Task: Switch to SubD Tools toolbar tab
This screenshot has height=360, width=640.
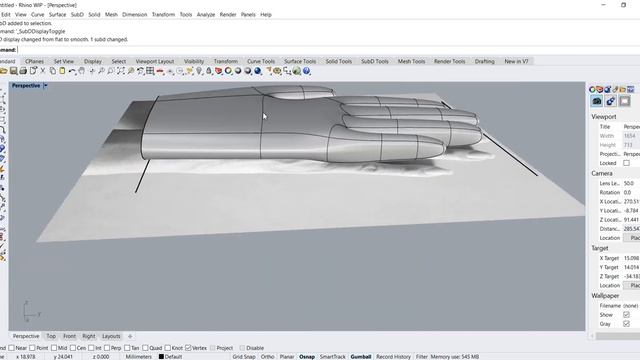Action: click(375, 61)
